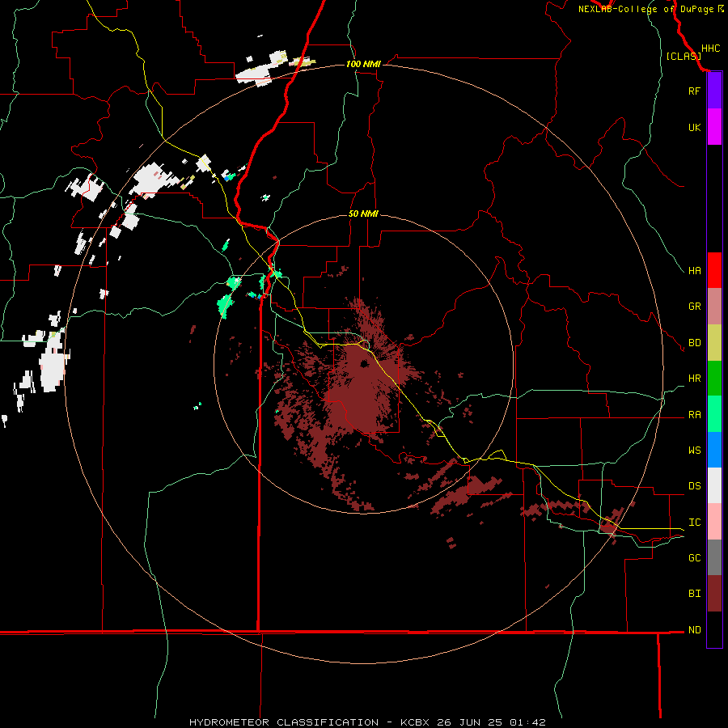Click the DS legend label

point(694,485)
